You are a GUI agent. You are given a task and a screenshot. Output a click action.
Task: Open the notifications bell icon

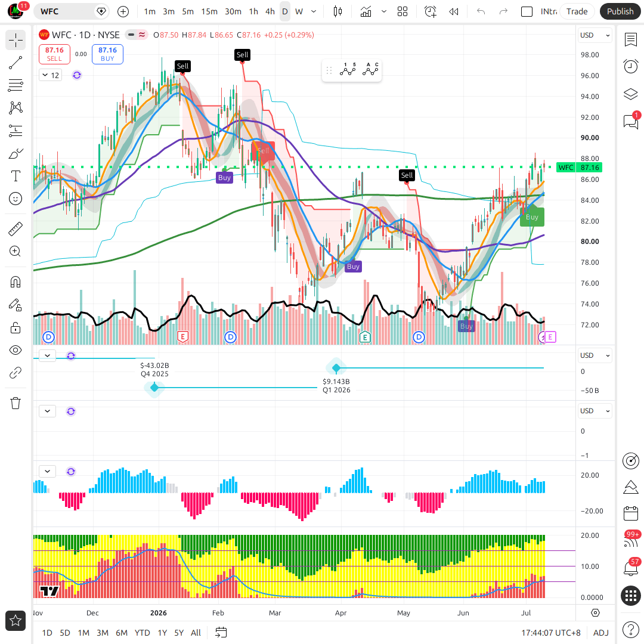(x=630, y=568)
